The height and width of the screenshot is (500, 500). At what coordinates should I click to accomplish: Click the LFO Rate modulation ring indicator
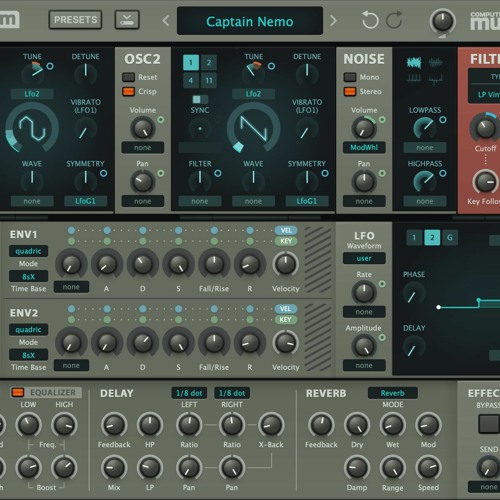pyautogui.click(x=382, y=284)
